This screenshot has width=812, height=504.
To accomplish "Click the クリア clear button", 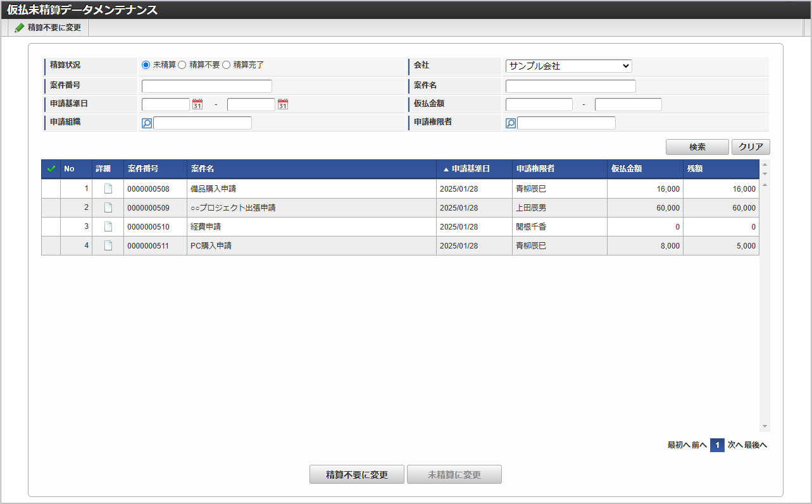I will (x=750, y=147).
